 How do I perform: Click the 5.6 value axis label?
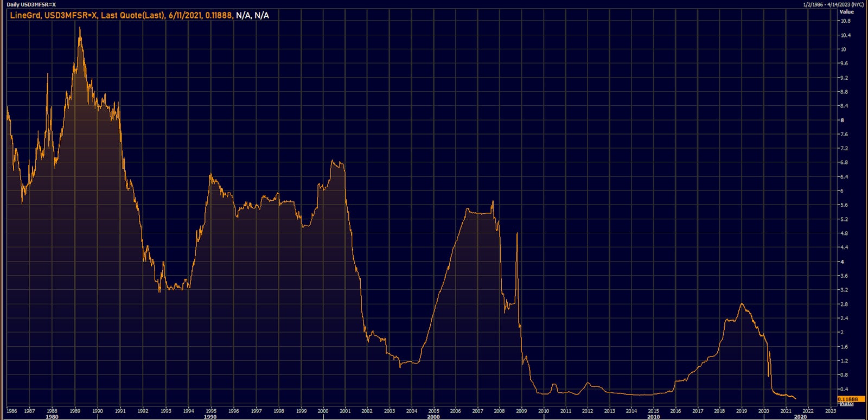pyautogui.click(x=844, y=205)
